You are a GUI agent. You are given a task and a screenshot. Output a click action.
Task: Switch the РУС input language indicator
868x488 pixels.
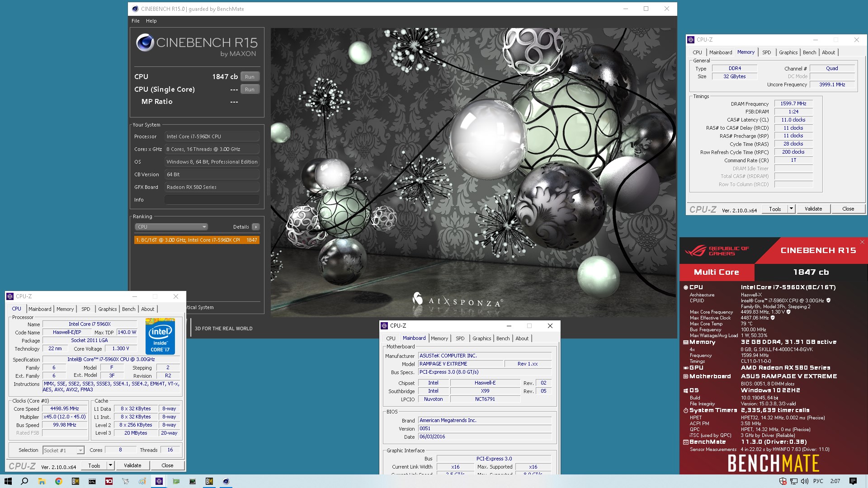pos(818,481)
